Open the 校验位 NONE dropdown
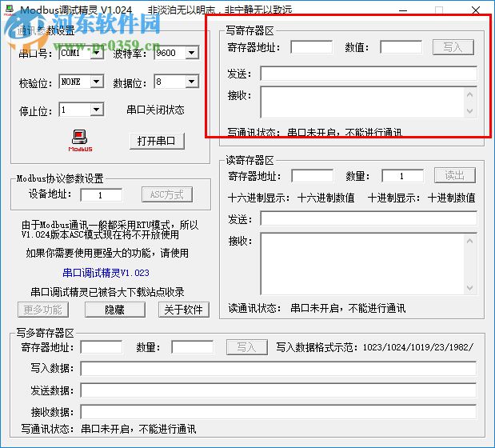This screenshot has height=448, width=495. (97, 82)
